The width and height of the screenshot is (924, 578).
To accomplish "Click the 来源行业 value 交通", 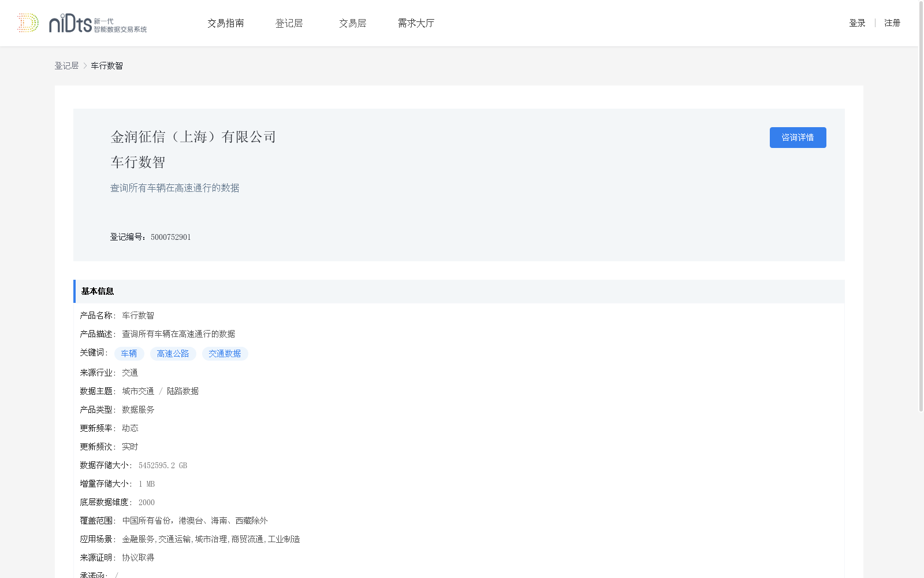I will (130, 373).
